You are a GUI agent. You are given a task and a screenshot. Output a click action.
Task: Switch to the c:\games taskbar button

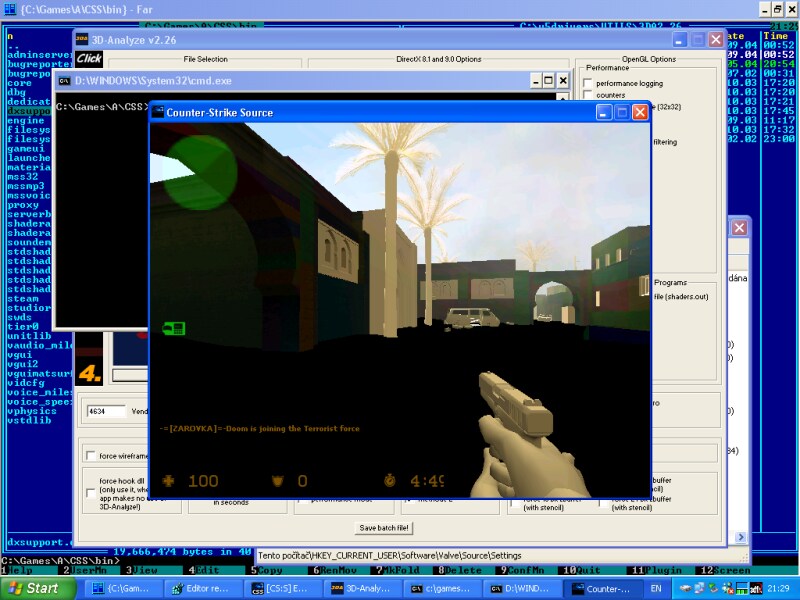(x=442, y=589)
